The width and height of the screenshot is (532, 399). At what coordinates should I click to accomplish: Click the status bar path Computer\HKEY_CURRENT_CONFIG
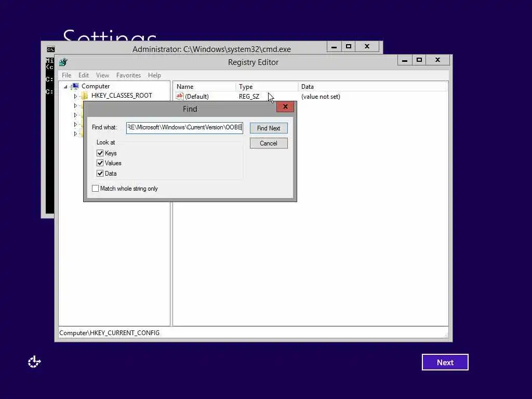coord(109,333)
